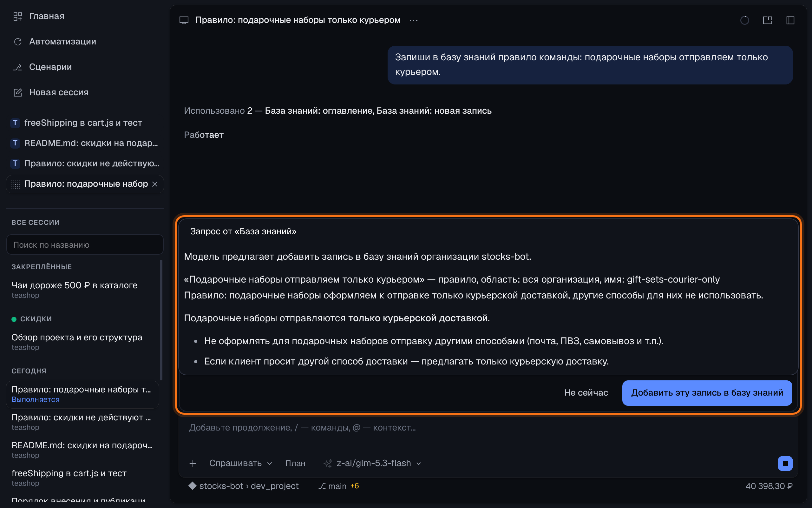
Task: Toggle План mode
Action: pos(295,463)
